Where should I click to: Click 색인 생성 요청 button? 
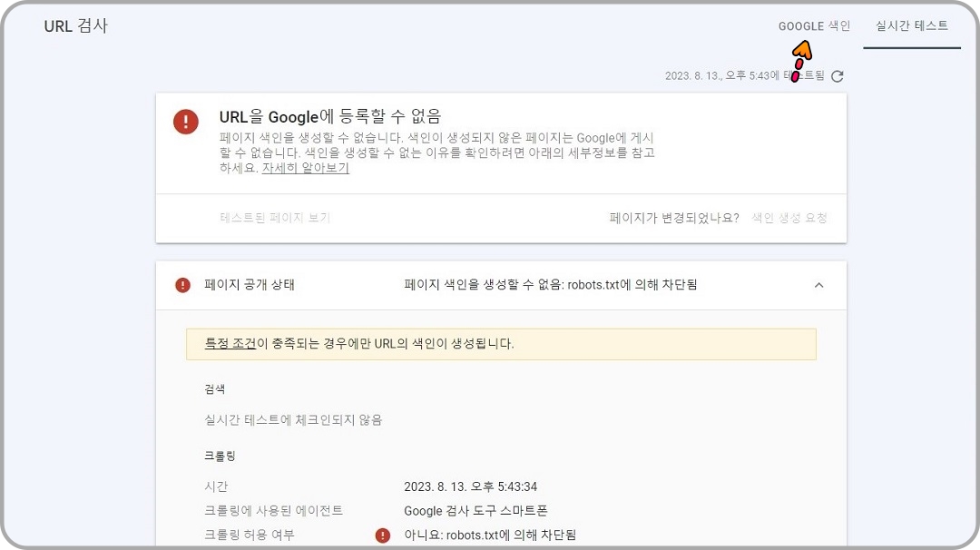click(789, 218)
